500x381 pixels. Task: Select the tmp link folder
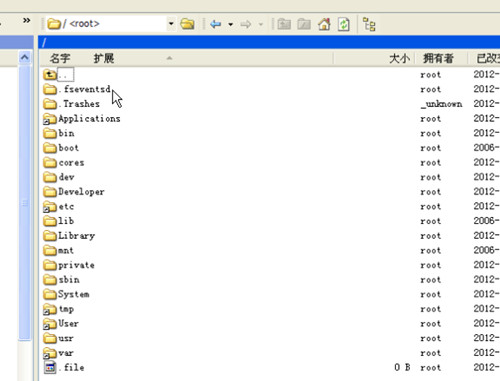[59, 309]
